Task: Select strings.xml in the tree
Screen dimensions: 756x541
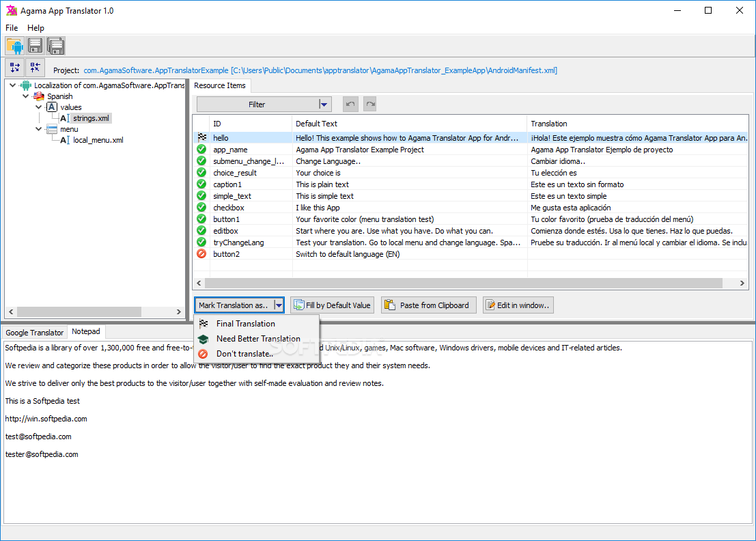Action: [x=91, y=118]
